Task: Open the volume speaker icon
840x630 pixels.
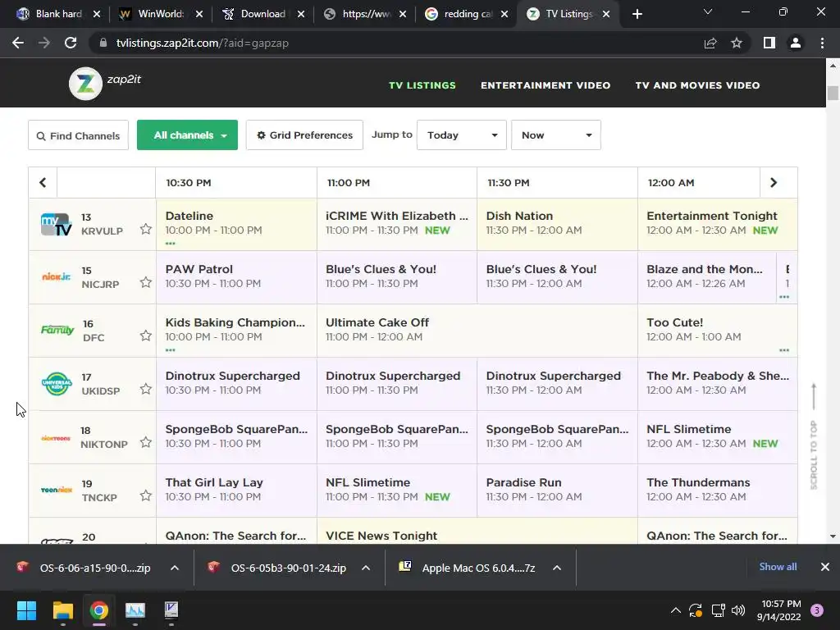Action: point(738,610)
